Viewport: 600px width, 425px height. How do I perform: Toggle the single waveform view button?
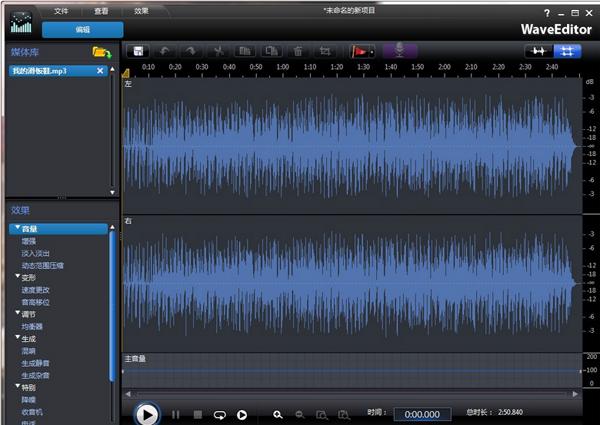[540, 50]
